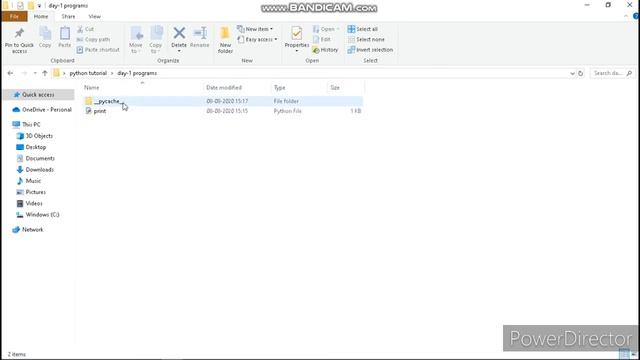Select Quick access in navigation pane
Screen dimensions: 640x360
(x=38, y=95)
